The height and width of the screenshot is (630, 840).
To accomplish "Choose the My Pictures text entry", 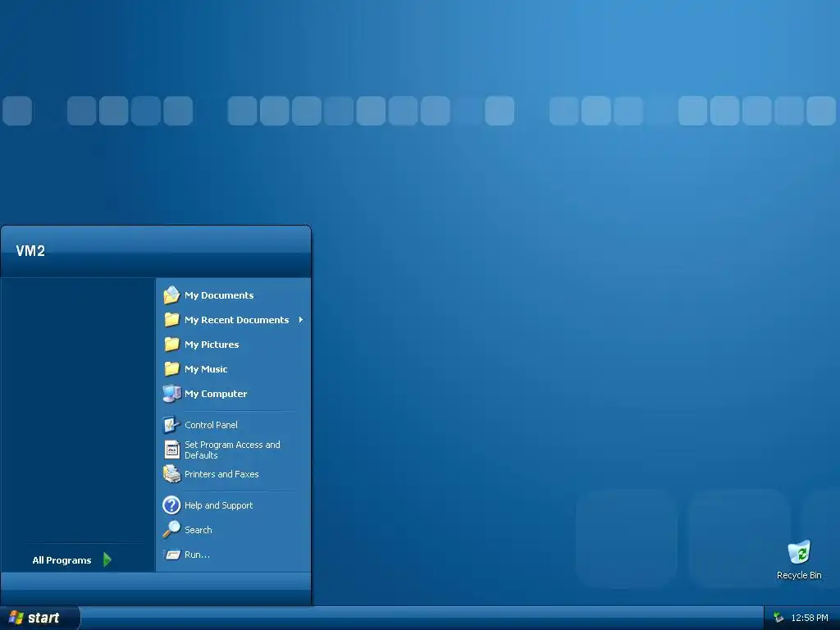I will 212,345.
